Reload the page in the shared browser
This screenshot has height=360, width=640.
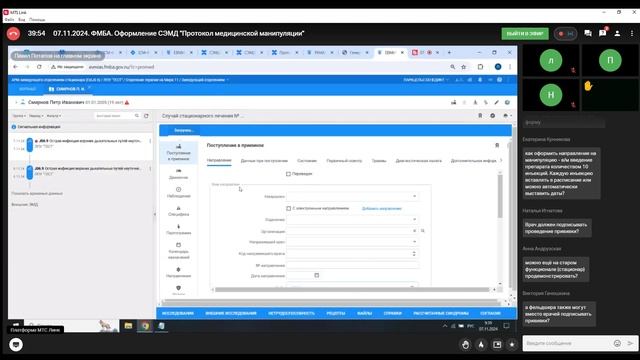(39, 67)
